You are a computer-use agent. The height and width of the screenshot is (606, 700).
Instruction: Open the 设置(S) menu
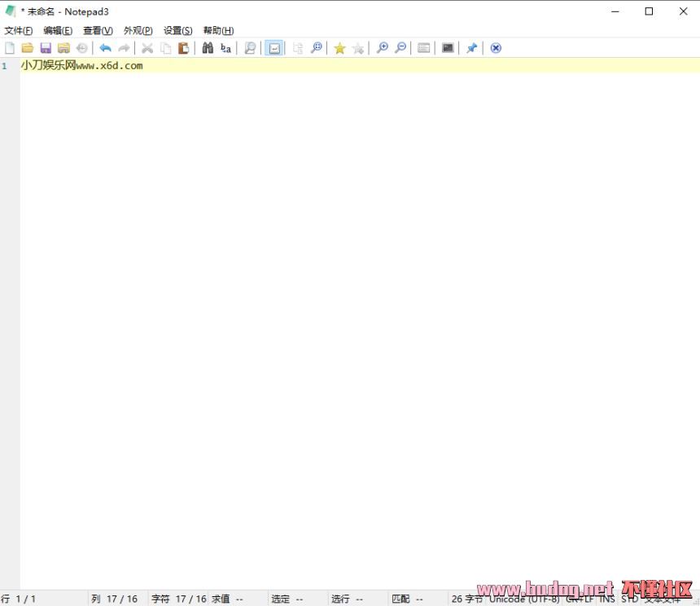(178, 30)
